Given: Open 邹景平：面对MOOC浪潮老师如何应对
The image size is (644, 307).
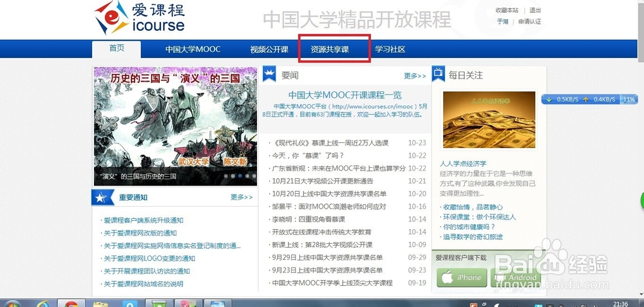Looking at the screenshot, I should pos(329,207).
